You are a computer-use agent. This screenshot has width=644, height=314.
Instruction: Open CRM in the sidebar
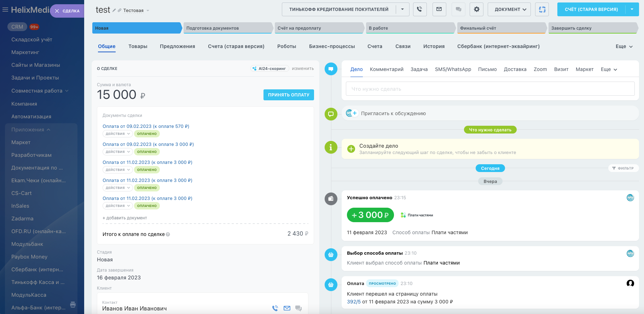coord(17,27)
